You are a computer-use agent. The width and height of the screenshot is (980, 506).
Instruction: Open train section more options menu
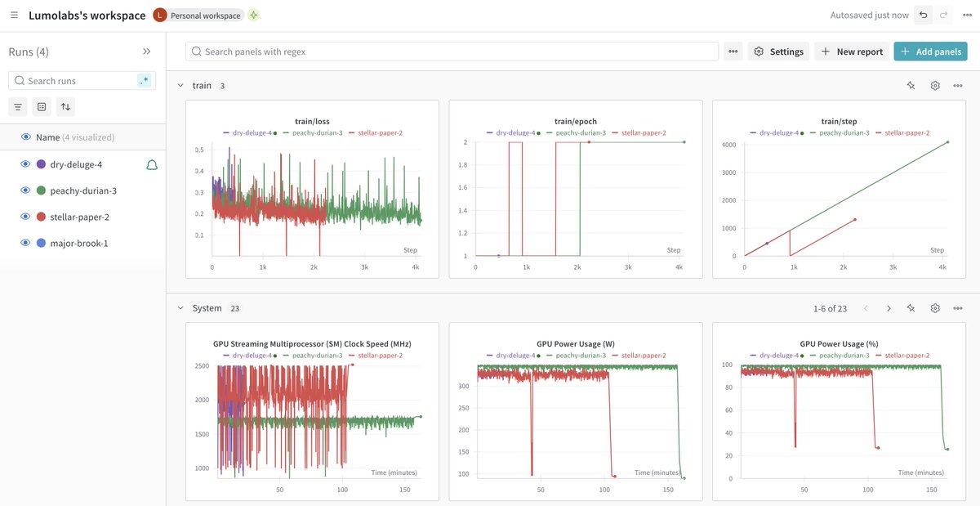click(x=958, y=85)
